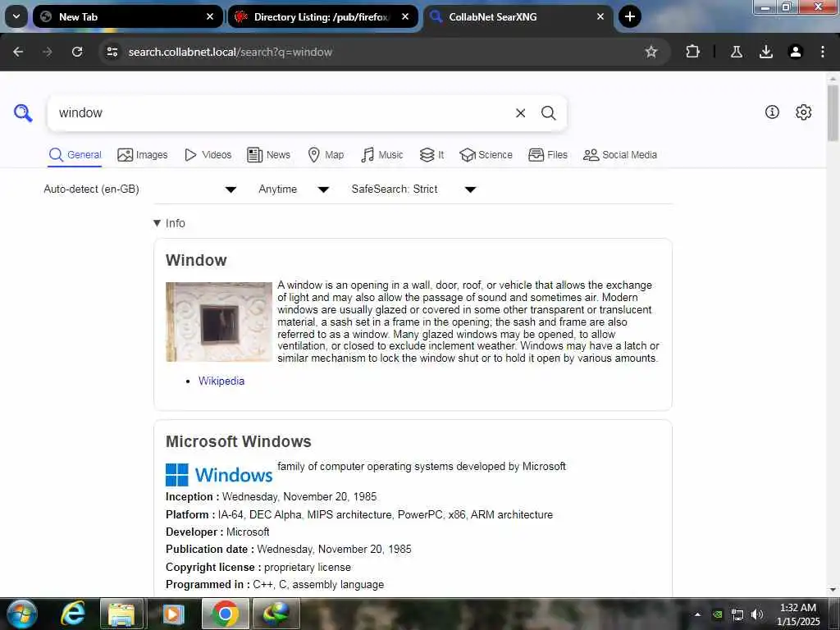This screenshot has width=840, height=630.
Task: Open Chrome Labs flask icon
Action: [737, 52]
